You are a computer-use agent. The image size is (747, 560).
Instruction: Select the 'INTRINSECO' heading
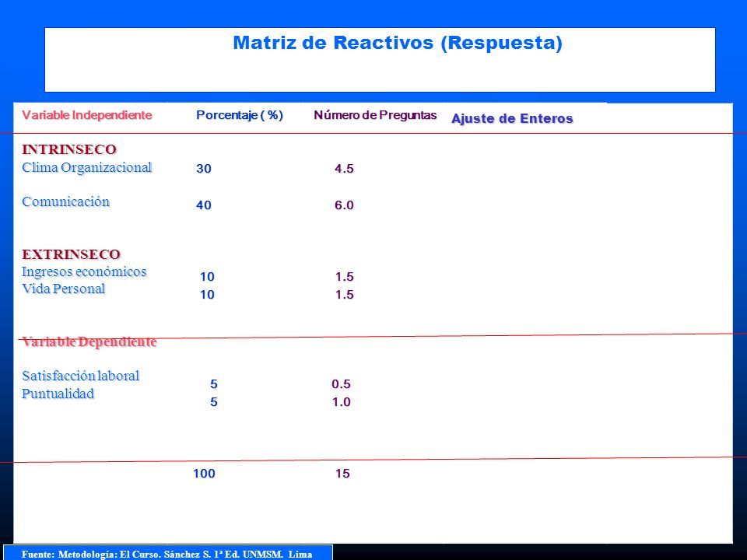69,149
